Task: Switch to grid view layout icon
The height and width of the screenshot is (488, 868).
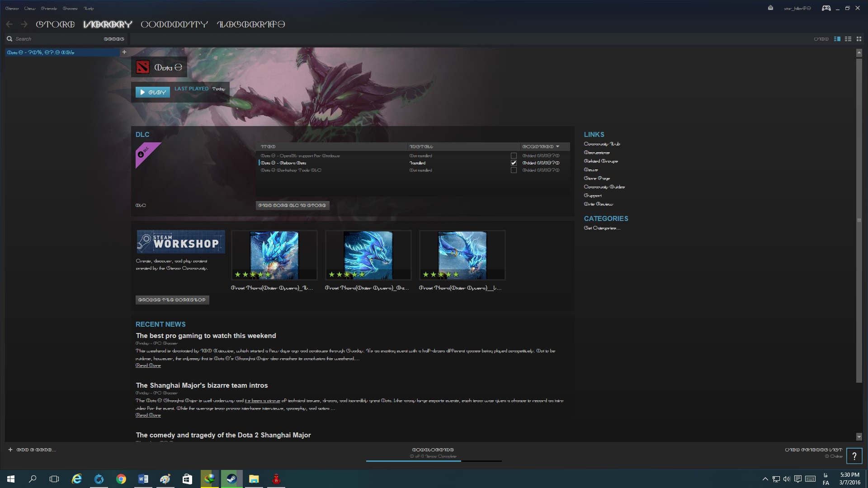Action: click(859, 39)
